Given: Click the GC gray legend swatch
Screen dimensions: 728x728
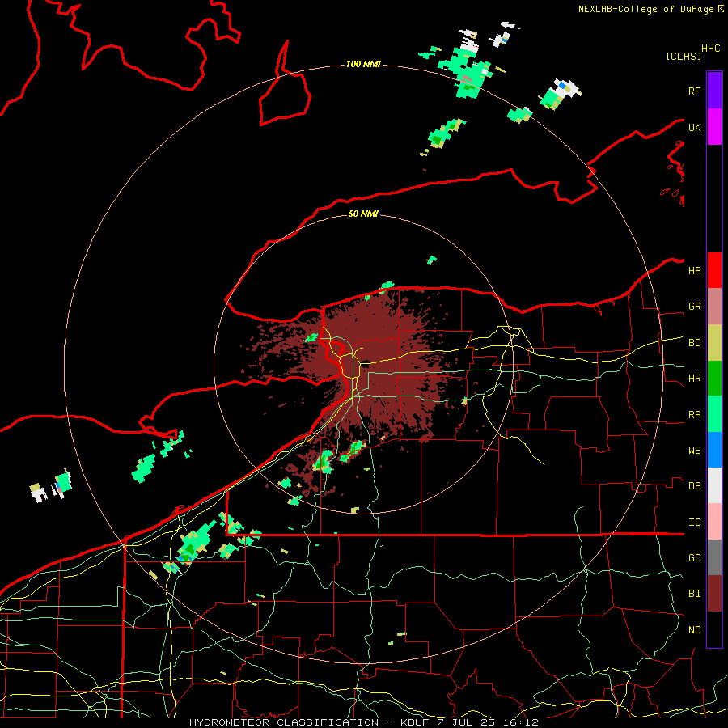Looking at the screenshot, I should (x=714, y=557).
